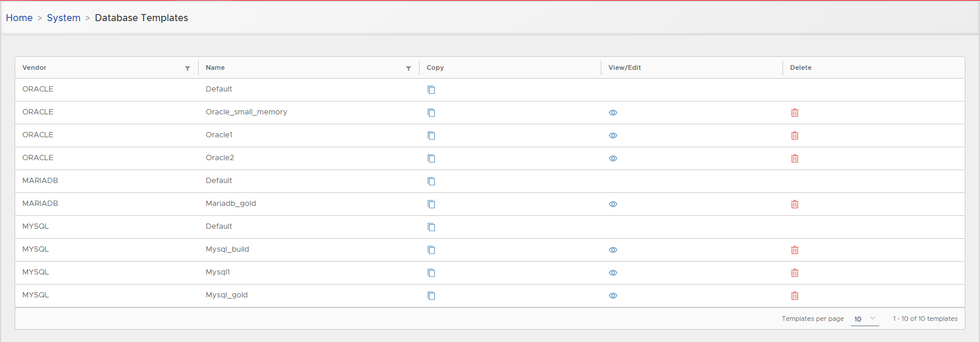Select the Mysql_build name cell
Viewport: 980px width, 342px height.
tap(227, 249)
